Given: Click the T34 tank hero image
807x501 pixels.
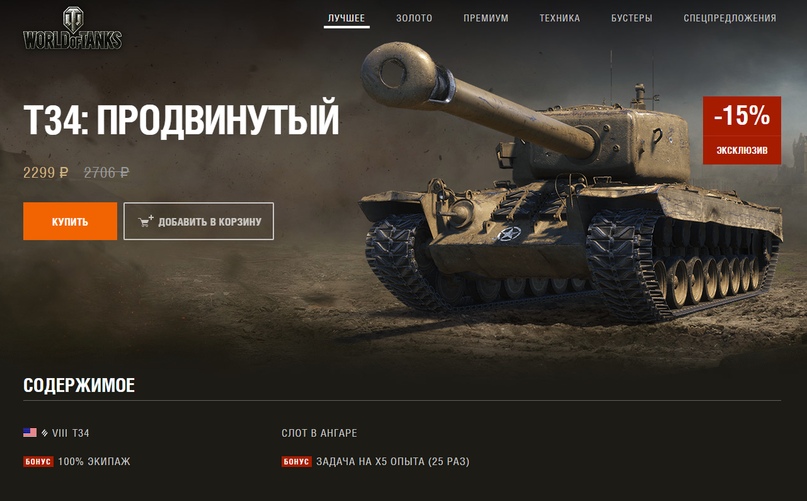Looking at the screenshot, I should point(570,185).
